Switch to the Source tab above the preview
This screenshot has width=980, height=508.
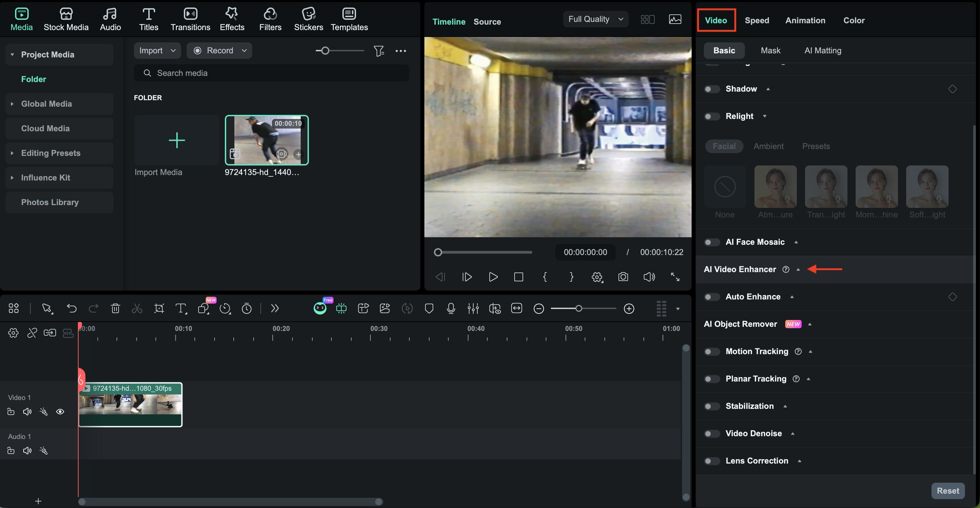pos(487,22)
